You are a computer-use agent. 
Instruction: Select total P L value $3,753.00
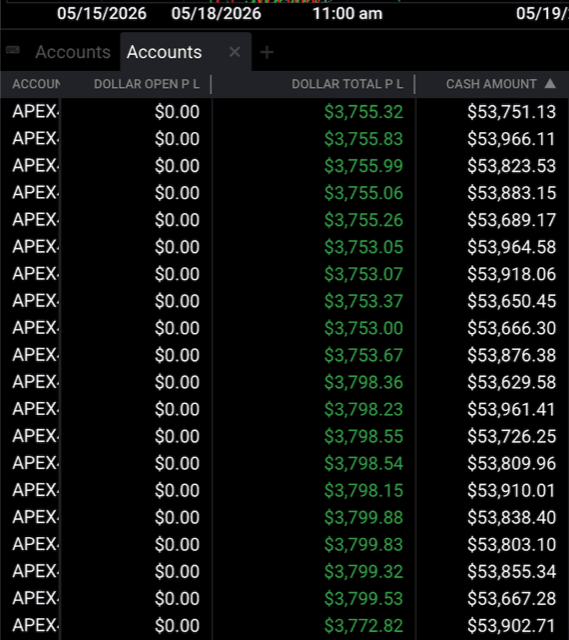(363, 328)
